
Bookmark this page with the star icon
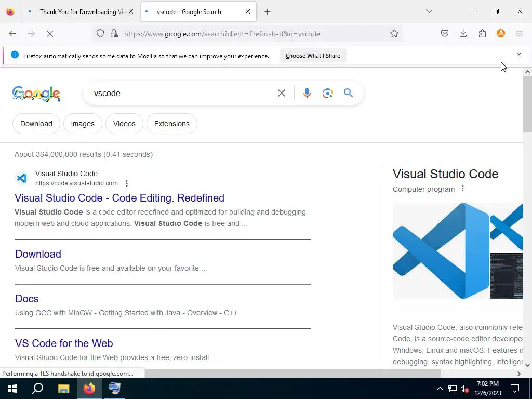click(x=394, y=33)
